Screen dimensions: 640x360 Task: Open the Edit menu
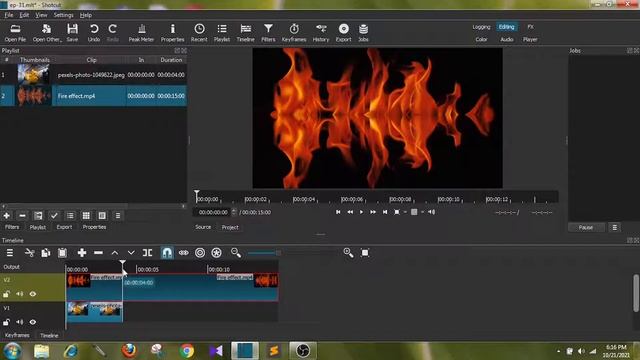tap(24, 15)
